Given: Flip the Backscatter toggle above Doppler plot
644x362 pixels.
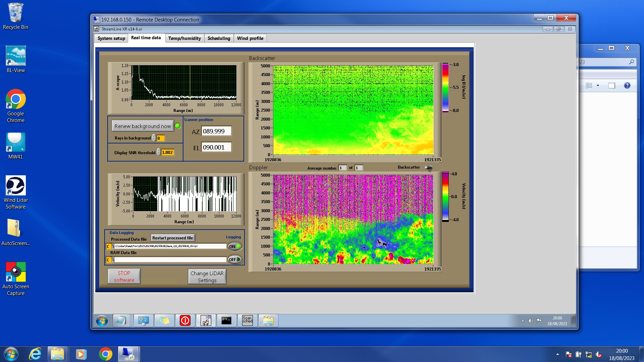Looking at the screenshot, I should (429, 168).
